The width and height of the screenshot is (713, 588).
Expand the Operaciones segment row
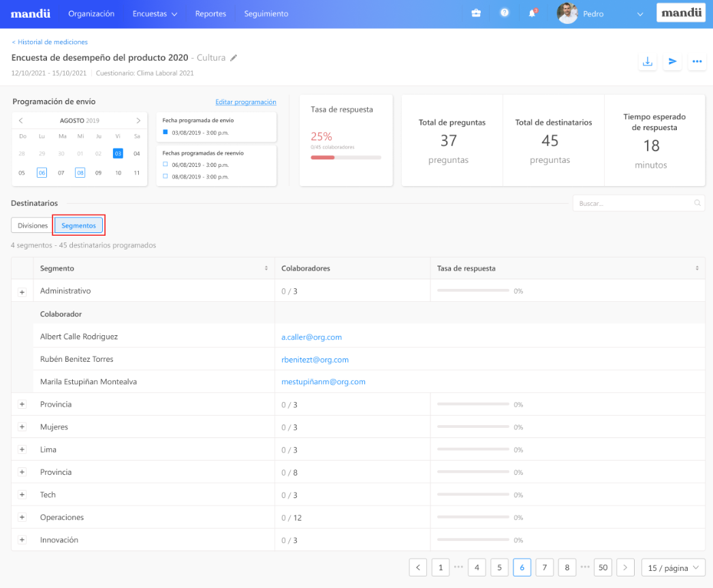22,517
